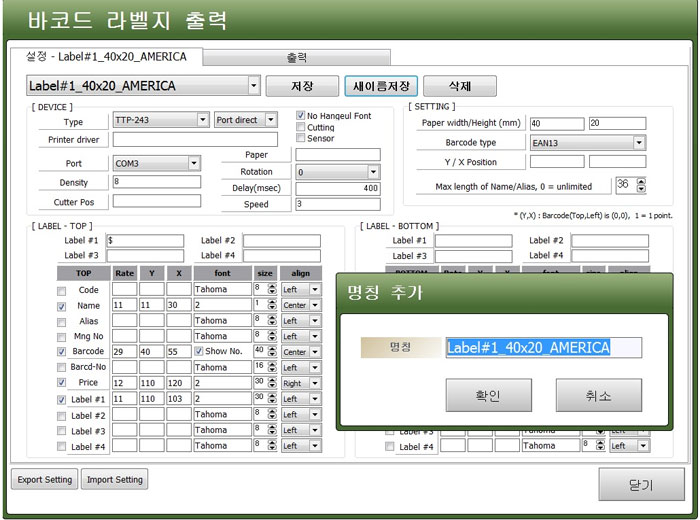This screenshot has height=520, width=700.
Task: Click the font field in Code row
Action: click(x=222, y=289)
